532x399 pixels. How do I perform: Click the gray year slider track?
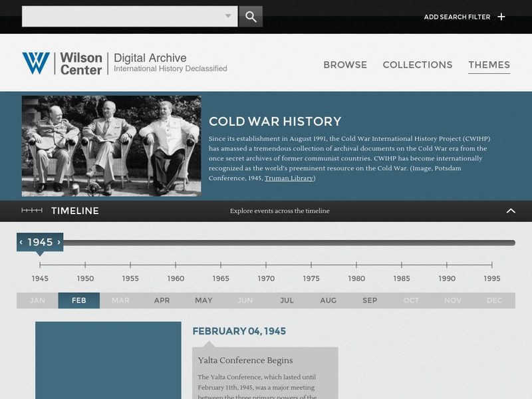[x=289, y=243]
